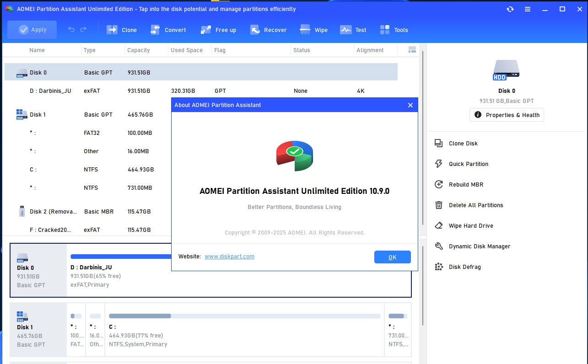Open Properties & Health
Image resolution: width=588 pixels, height=364 pixels.
tap(507, 115)
